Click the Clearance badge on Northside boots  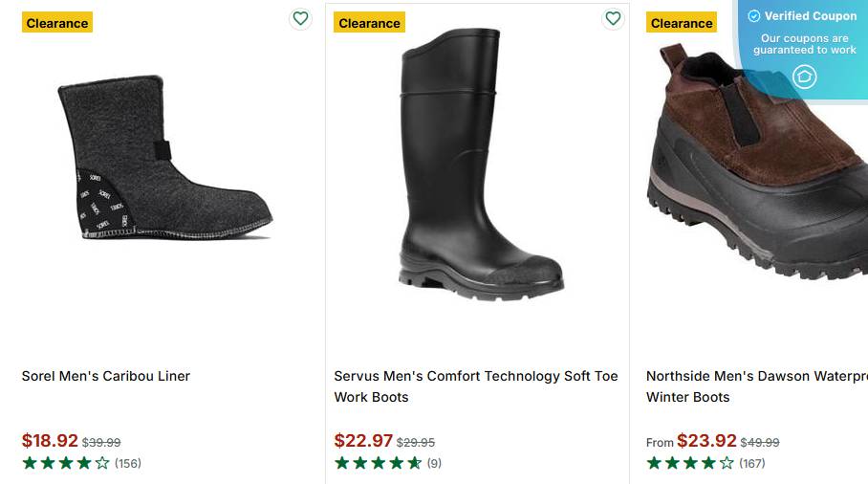coord(682,23)
